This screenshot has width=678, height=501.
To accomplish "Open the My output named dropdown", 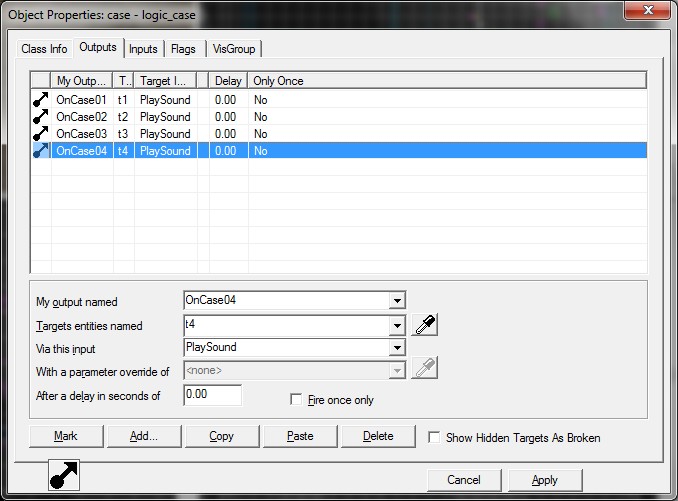I will pos(397,300).
